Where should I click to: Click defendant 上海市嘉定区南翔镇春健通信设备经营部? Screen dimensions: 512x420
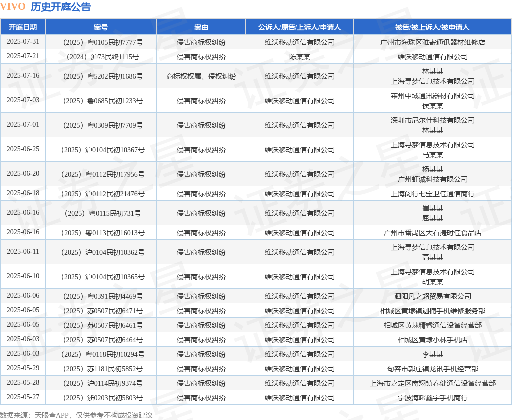[x=432, y=383]
